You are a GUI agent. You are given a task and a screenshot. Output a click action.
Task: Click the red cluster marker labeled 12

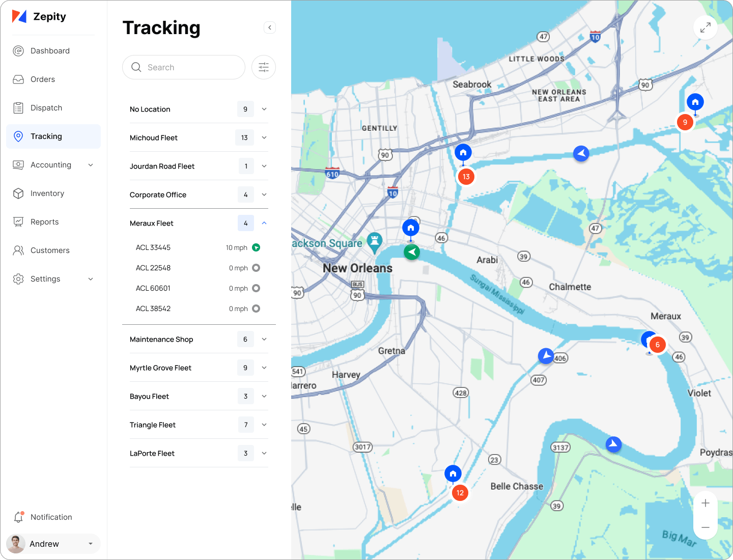tap(460, 492)
